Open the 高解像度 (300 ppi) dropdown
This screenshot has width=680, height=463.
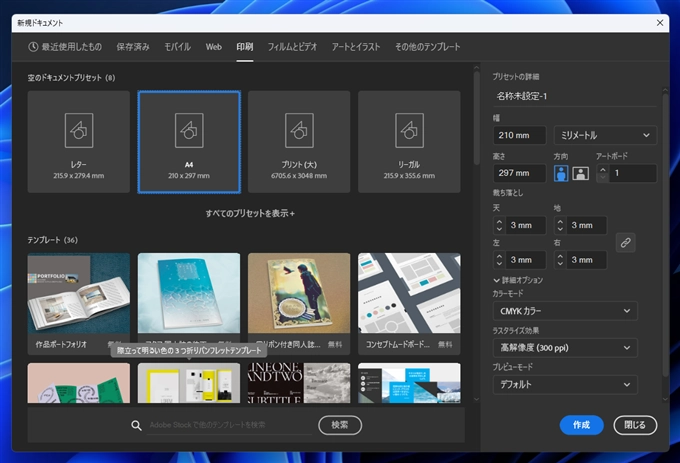[565, 348]
